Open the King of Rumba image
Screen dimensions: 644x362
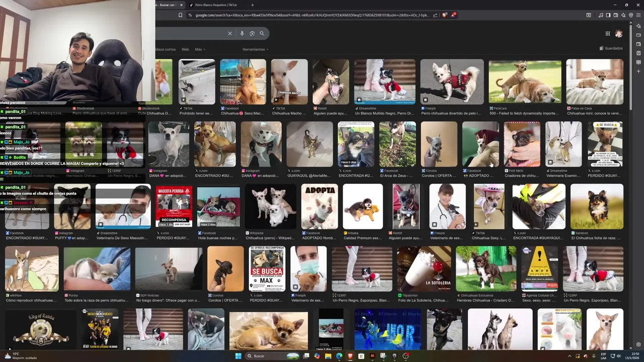[41, 330]
